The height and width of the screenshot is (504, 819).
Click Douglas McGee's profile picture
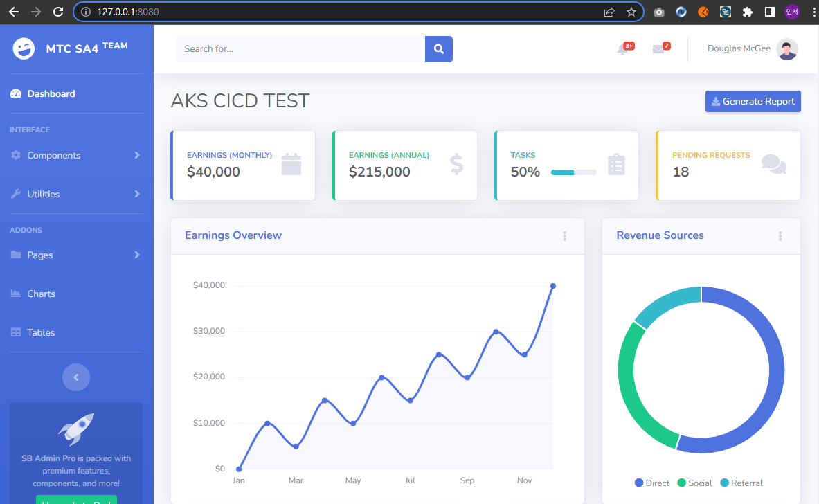[786, 49]
